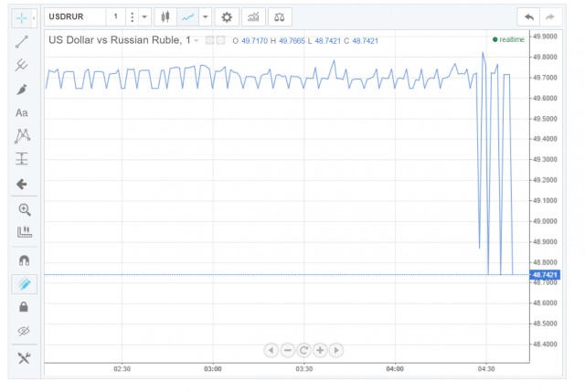Screen dimensions: 585x392
Task: Click the 03:30 time axis label
Action: click(304, 369)
